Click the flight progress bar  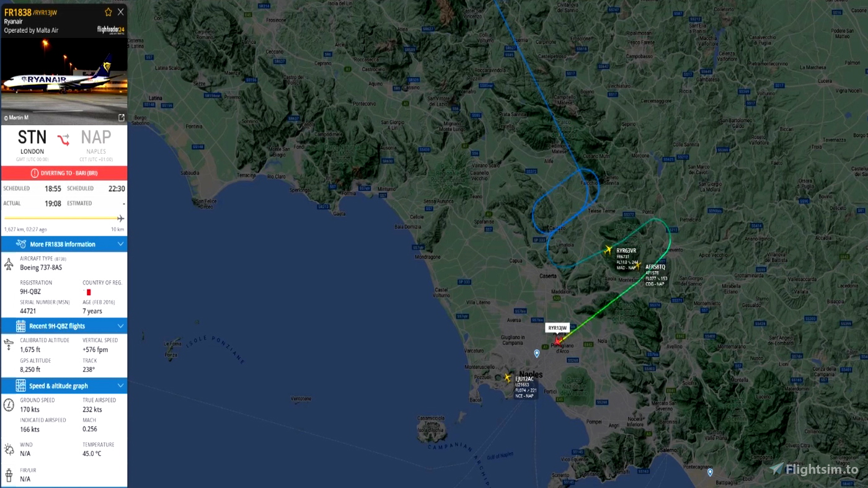64,218
